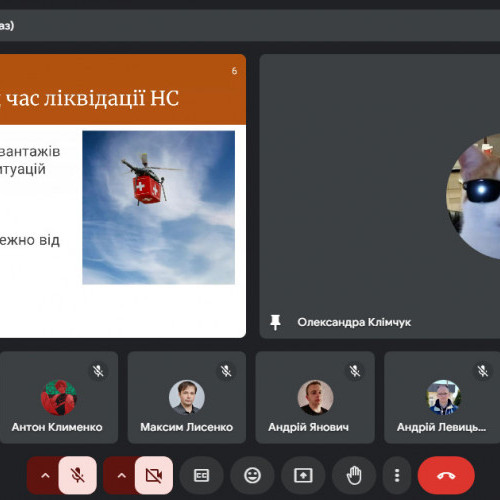
Task: Click Максим Лисенко's muted mic icon
Action: click(226, 371)
